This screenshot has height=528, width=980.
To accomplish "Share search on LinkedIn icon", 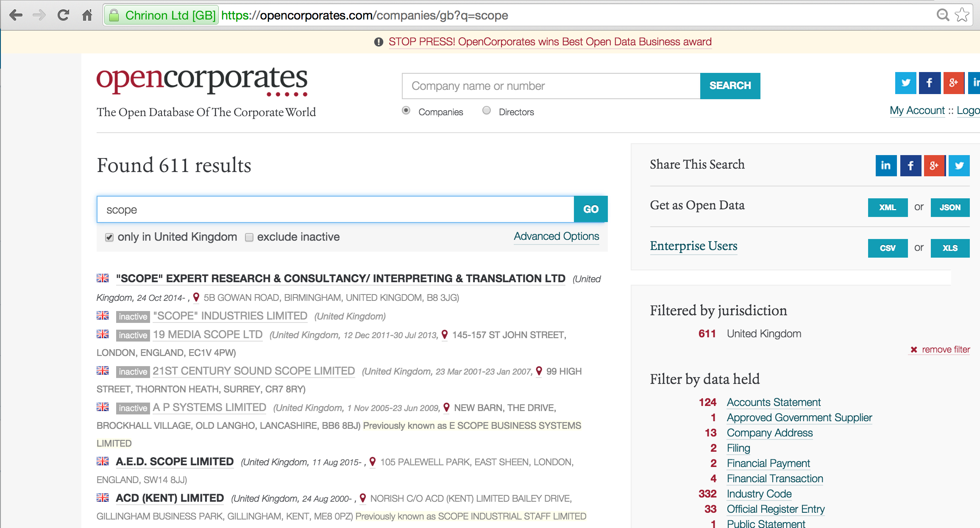I will (x=886, y=165).
